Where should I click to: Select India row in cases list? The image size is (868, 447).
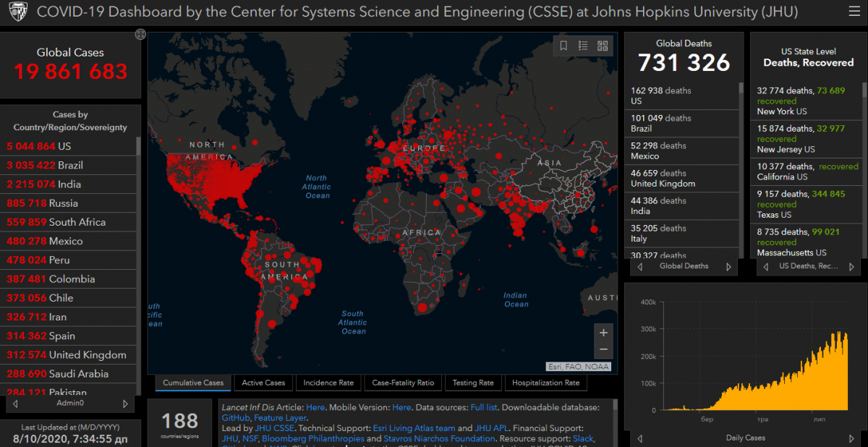(68, 184)
